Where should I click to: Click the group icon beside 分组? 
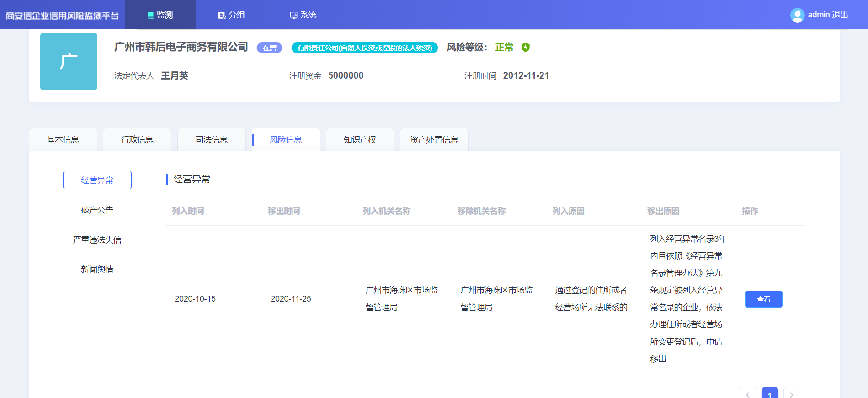(x=222, y=15)
